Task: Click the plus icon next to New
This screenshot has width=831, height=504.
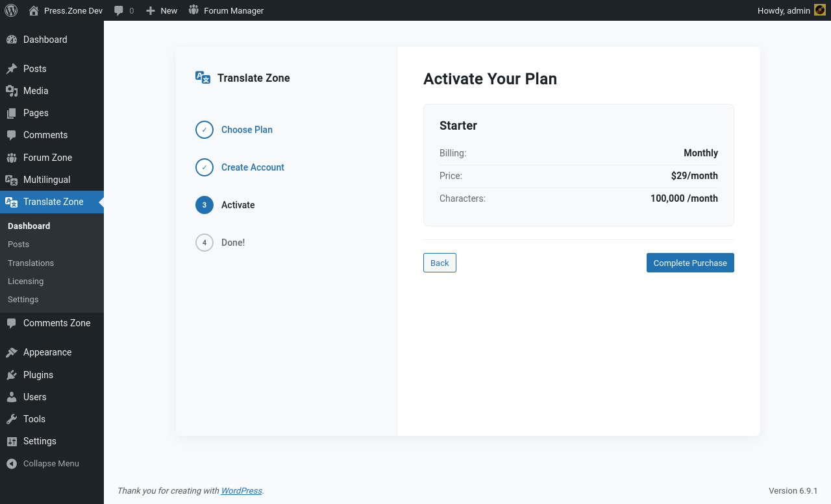Action: coord(151,10)
